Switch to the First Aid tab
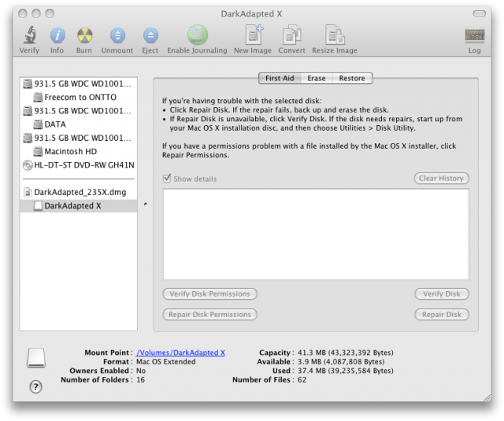Viewport: 504px width, 421px height. (x=280, y=79)
